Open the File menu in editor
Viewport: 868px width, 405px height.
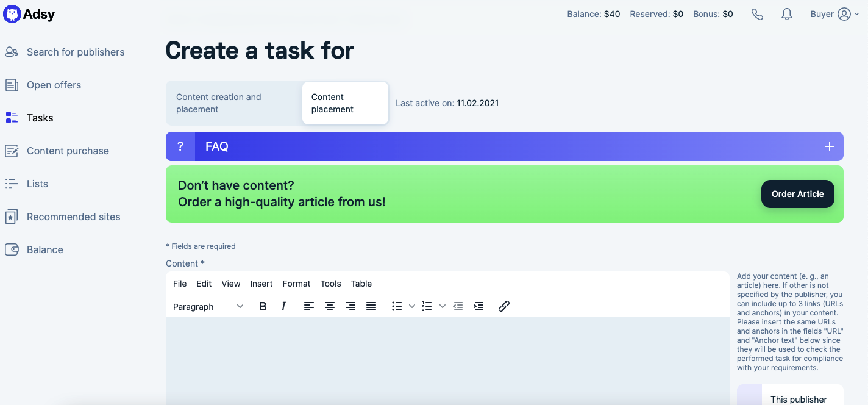(180, 284)
